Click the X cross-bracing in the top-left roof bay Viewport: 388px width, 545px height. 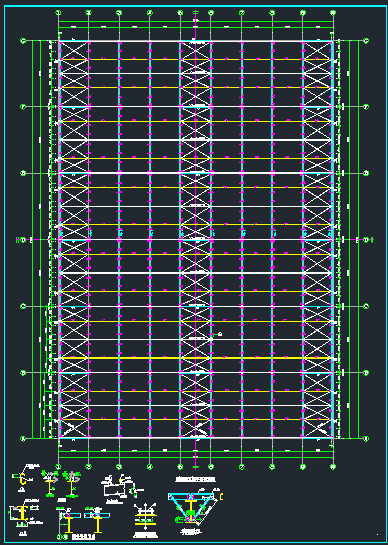coord(74,51)
